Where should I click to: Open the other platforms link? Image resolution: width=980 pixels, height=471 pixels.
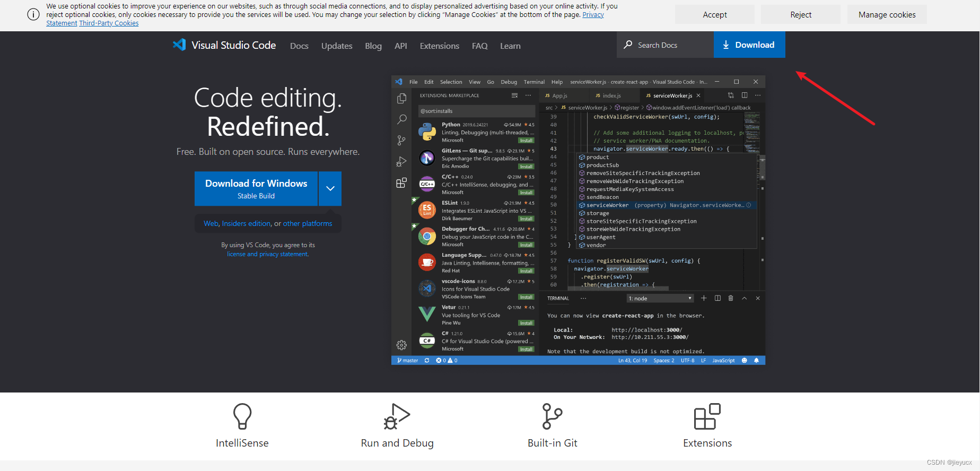pyautogui.click(x=308, y=224)
